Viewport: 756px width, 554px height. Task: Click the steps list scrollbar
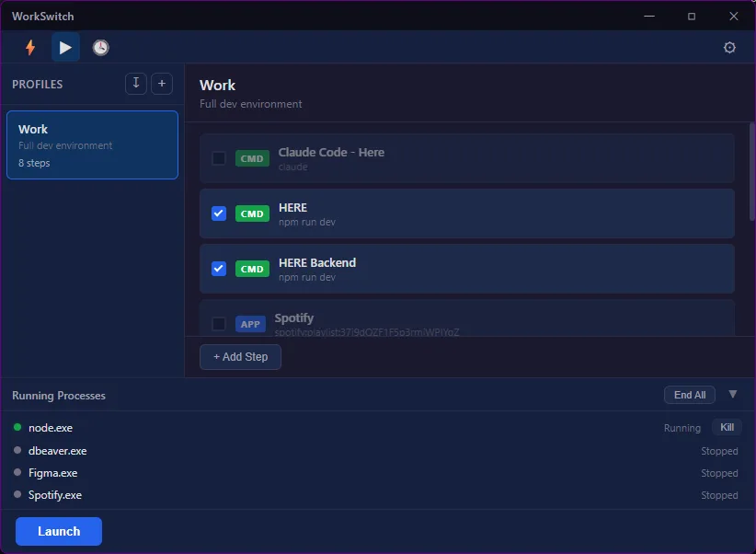click(751, 172)
